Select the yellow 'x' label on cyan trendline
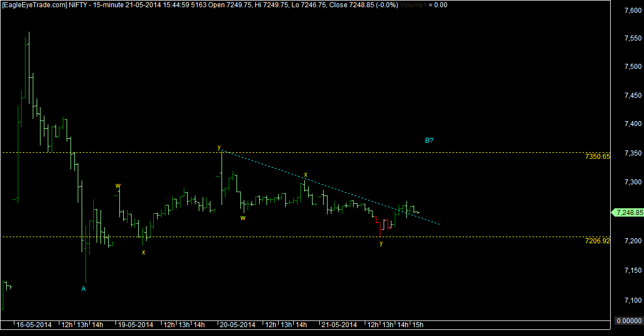Viewport: 644px width, 336px height. click(305, 174)
